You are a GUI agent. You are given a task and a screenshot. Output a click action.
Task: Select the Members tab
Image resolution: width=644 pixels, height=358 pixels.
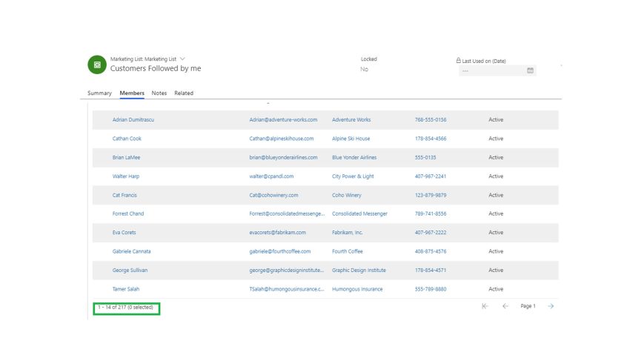[x=132, y=93]
